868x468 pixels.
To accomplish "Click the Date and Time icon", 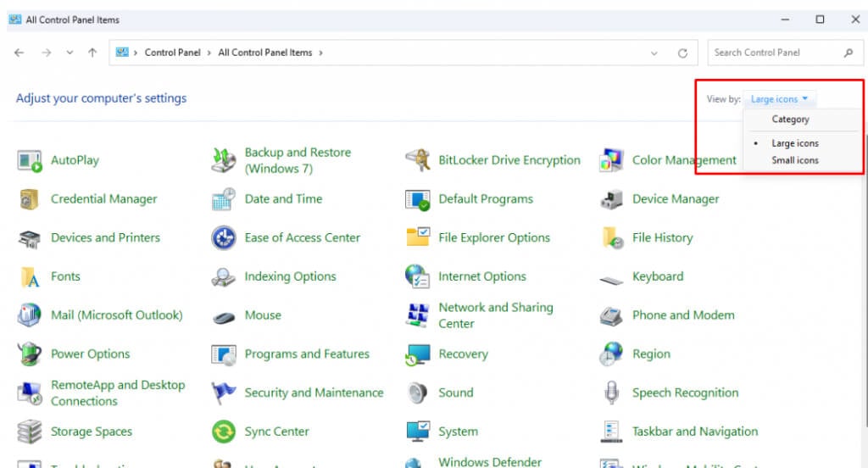I will click(x=224, y=199).
